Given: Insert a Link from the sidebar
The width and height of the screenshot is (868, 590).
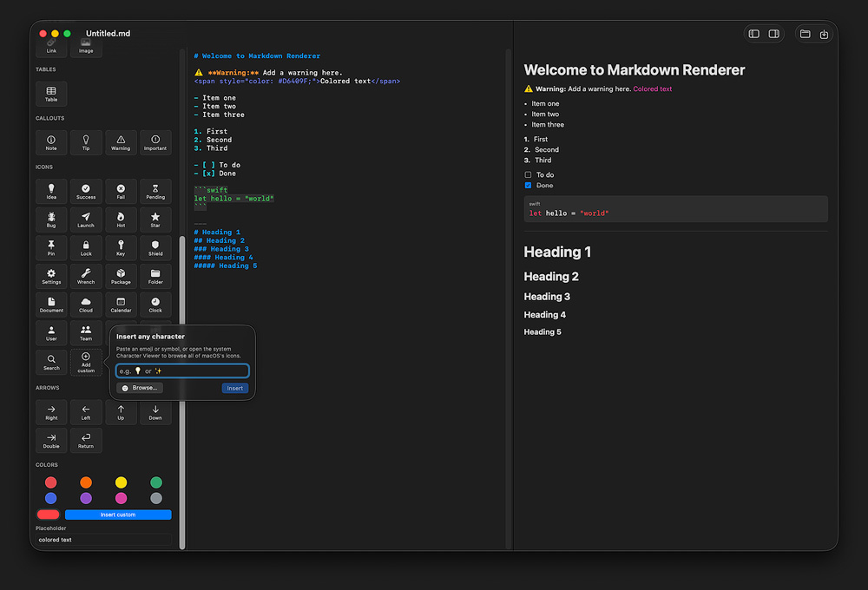Looking at the screenshot, I should tap(51, 47).
